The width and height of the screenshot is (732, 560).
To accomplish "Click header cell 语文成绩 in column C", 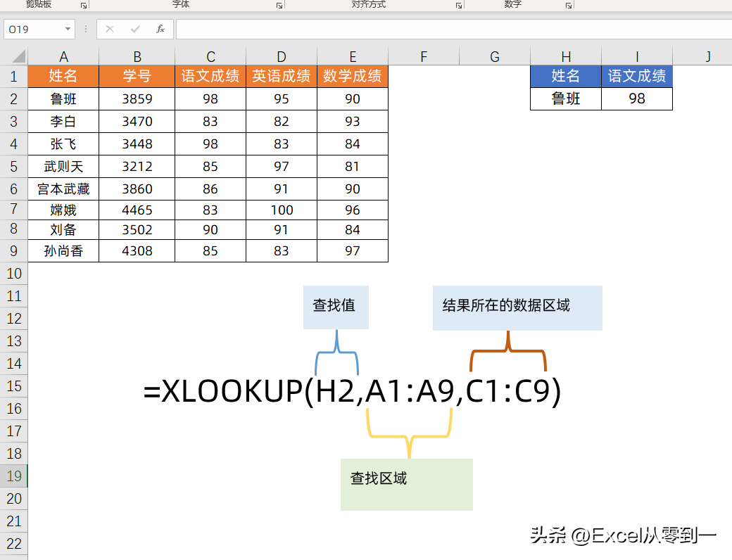I will click(210, 76).
